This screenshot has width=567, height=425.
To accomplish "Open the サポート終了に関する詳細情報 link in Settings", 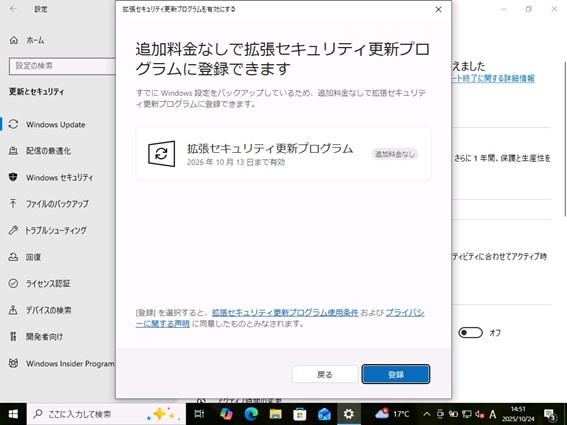I will [493, 78].
